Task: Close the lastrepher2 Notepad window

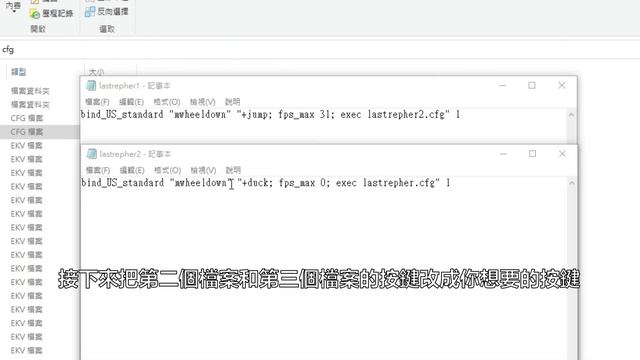Action: 562,153
